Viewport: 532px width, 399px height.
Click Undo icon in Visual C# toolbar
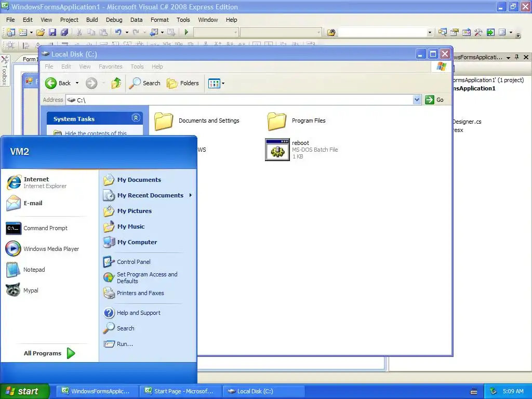(118, 32)
